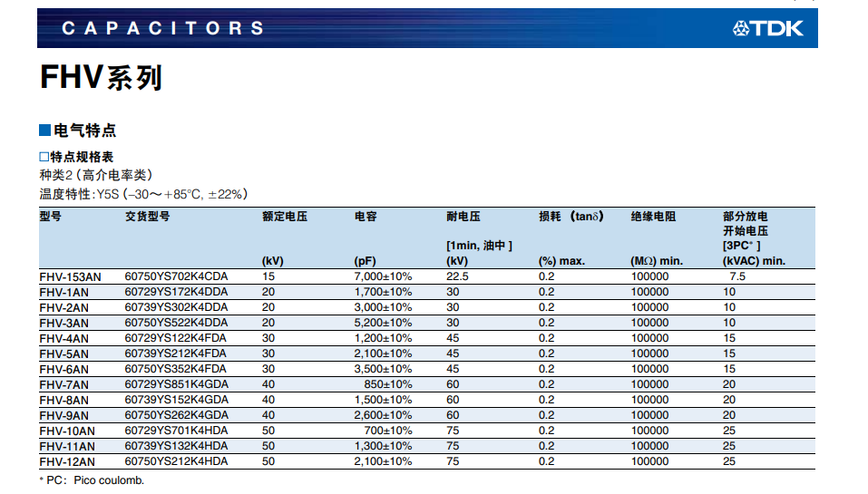This screenshot has width=868, height=494.
Task: Click the 7.5 kVAC value for FHV-153AN
Action: [736, 276]
